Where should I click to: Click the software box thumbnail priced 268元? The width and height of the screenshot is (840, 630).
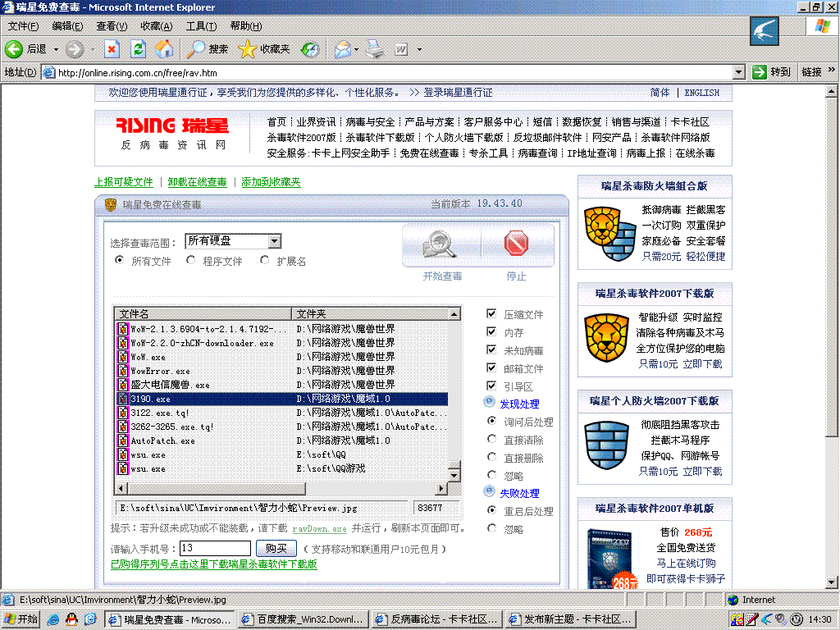coord(614,559)
